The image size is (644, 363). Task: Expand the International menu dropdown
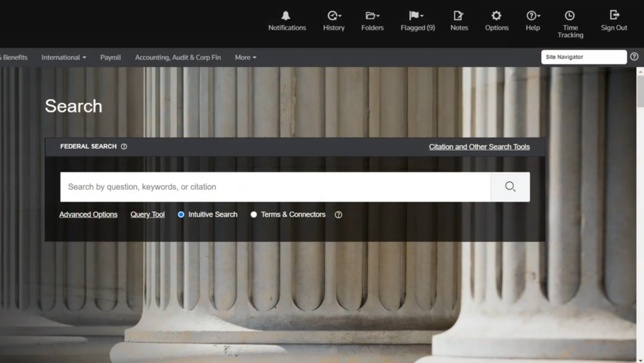pos(64,57)
